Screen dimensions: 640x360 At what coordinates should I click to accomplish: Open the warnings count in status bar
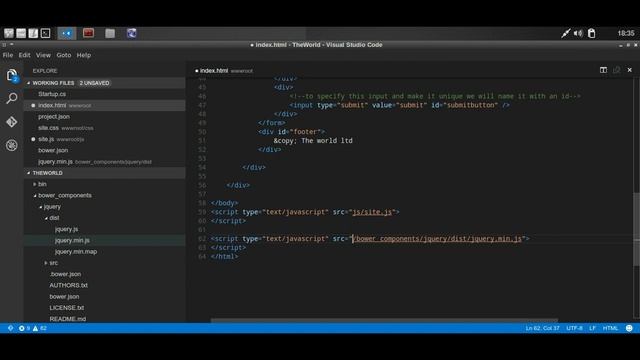click(40, 328)
